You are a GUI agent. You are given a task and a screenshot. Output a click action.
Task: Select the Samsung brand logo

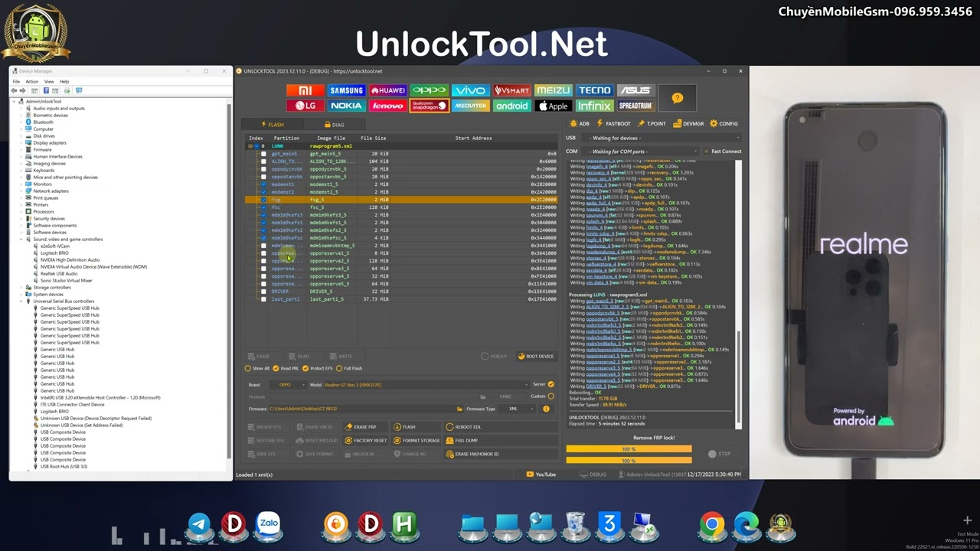[347, 90]
